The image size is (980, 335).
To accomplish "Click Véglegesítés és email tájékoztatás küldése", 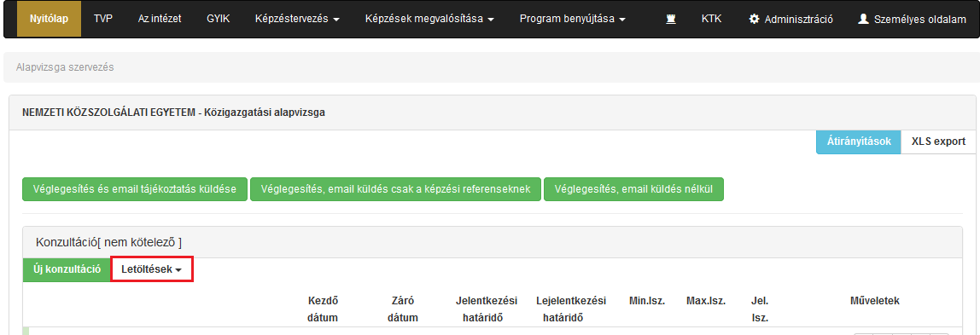I will click(x=134, y=189).
